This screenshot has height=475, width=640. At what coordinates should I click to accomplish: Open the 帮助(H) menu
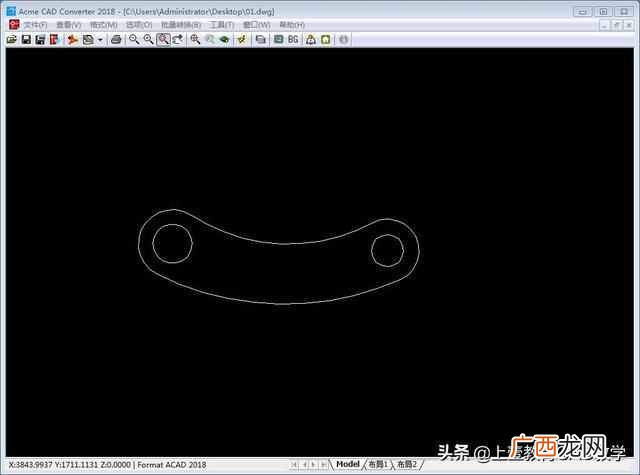292,25
